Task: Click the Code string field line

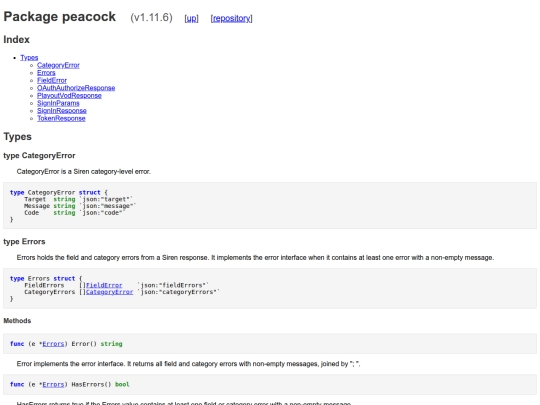Action: coord(75,213)
